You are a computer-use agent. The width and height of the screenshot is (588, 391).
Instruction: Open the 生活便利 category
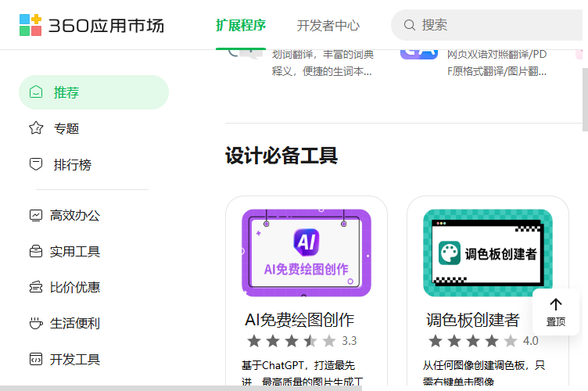click(x=75, y=324)
